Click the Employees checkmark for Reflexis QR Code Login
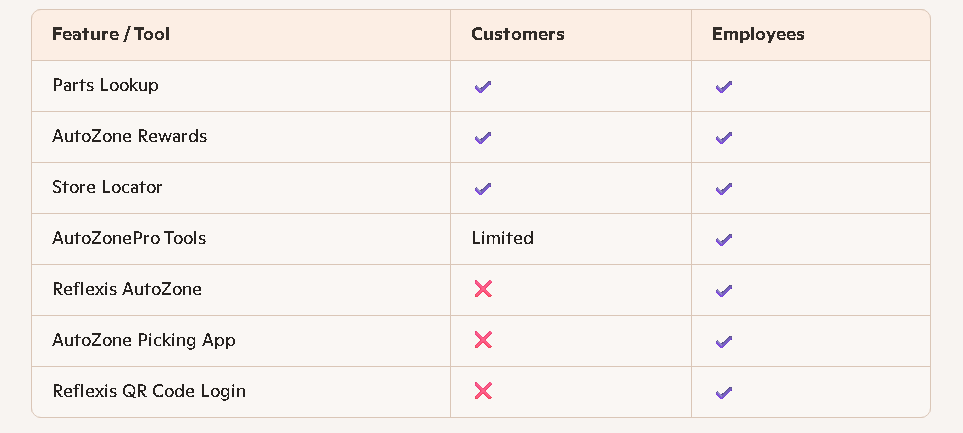963x433 pixels. click(x=724, y=392)
